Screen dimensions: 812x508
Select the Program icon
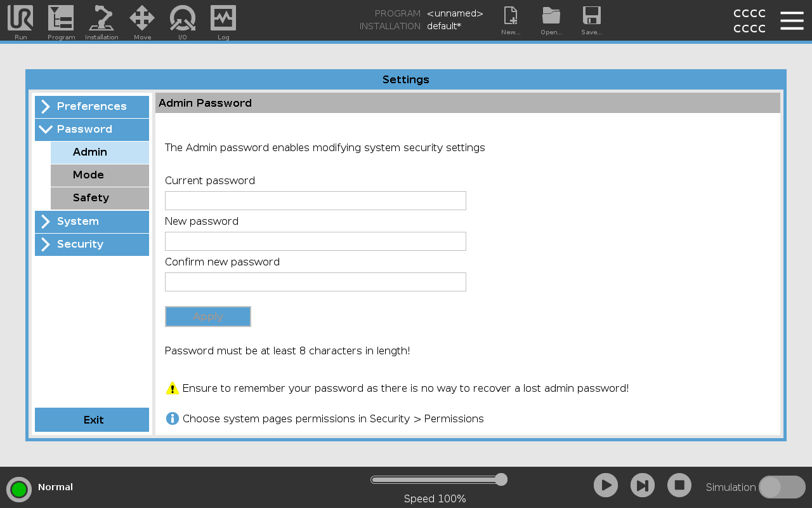[61, 21]
